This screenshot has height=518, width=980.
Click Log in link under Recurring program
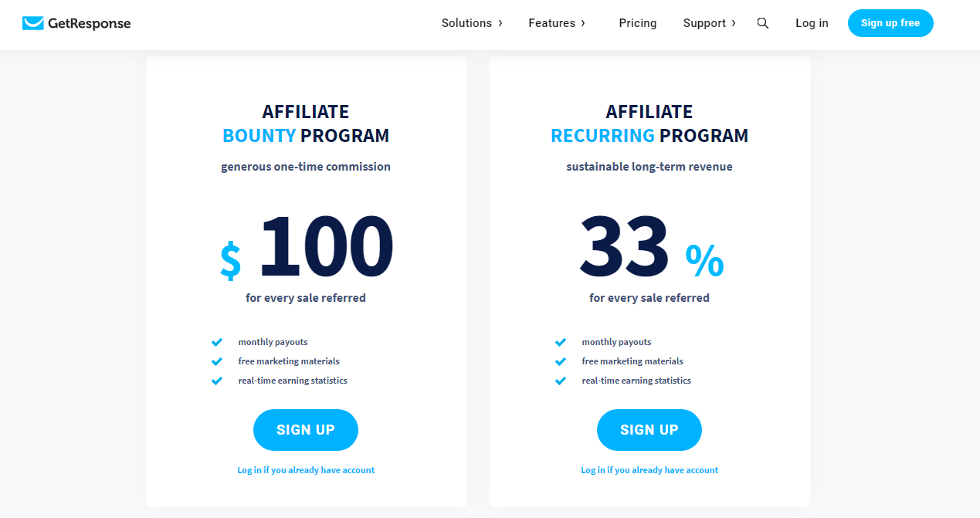(649, 470)
